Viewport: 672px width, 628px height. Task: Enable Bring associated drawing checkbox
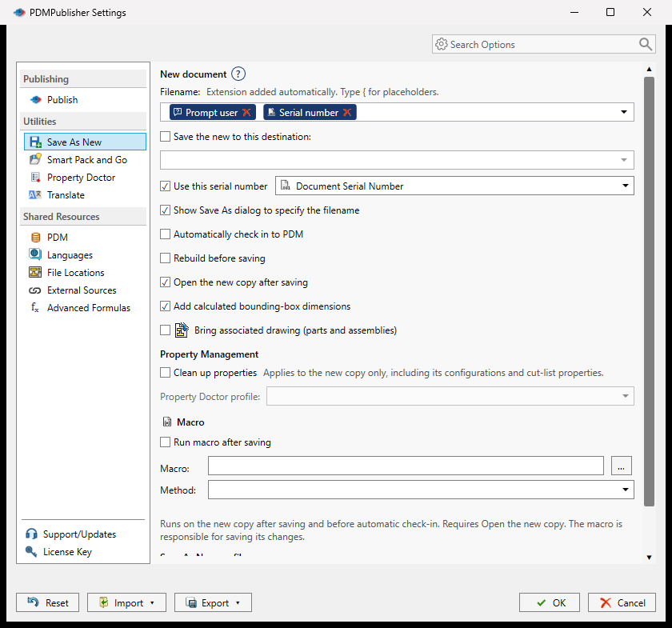(165, 330)
